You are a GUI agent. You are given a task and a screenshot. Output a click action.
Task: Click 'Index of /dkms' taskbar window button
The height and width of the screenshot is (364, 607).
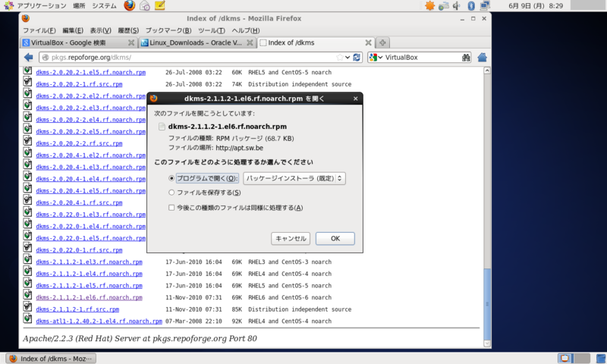tap(51, 358)
